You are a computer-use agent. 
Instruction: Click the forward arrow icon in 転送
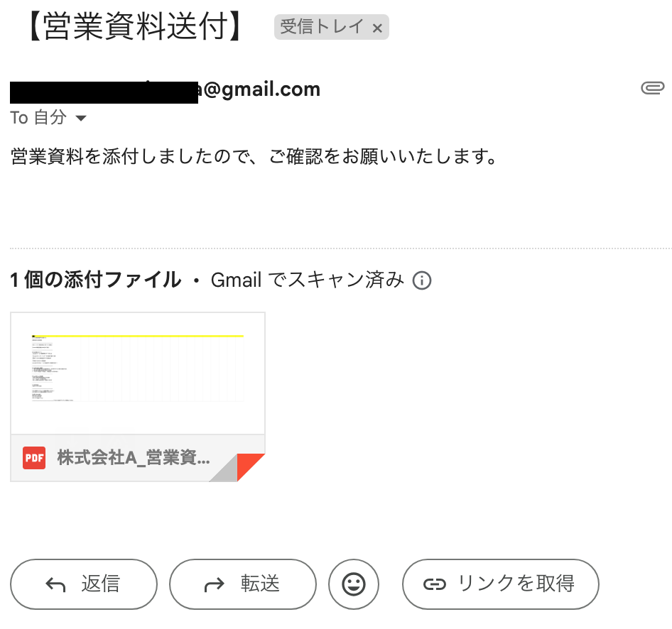tap(214, 584)
